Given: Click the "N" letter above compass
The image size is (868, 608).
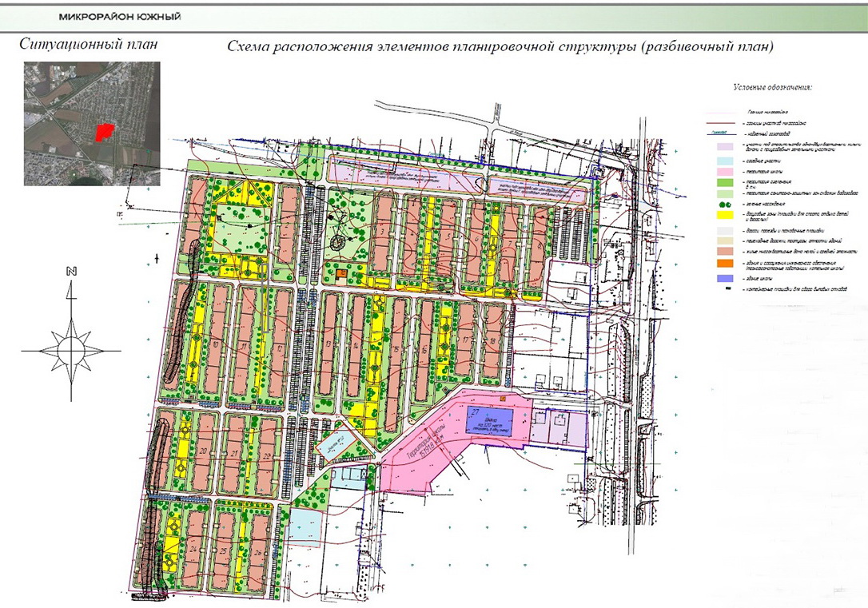Looking at the screenshot, I should pyautogui.click(x=71, y=271).
